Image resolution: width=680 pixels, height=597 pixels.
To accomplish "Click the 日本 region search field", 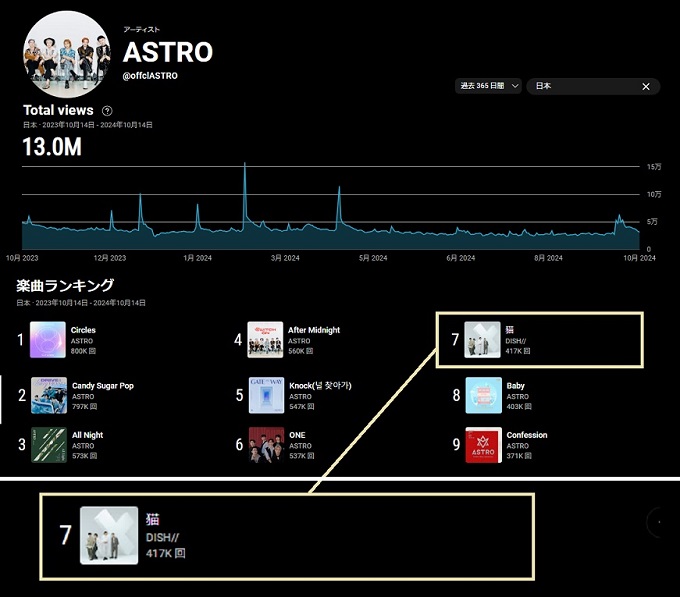I will coord(583,87).
